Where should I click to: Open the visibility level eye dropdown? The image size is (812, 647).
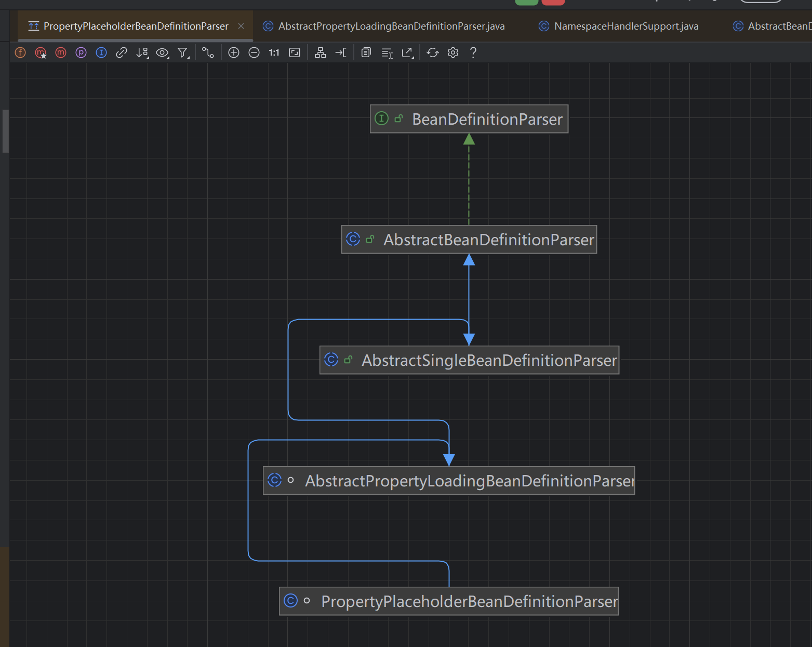pos(163,52)
